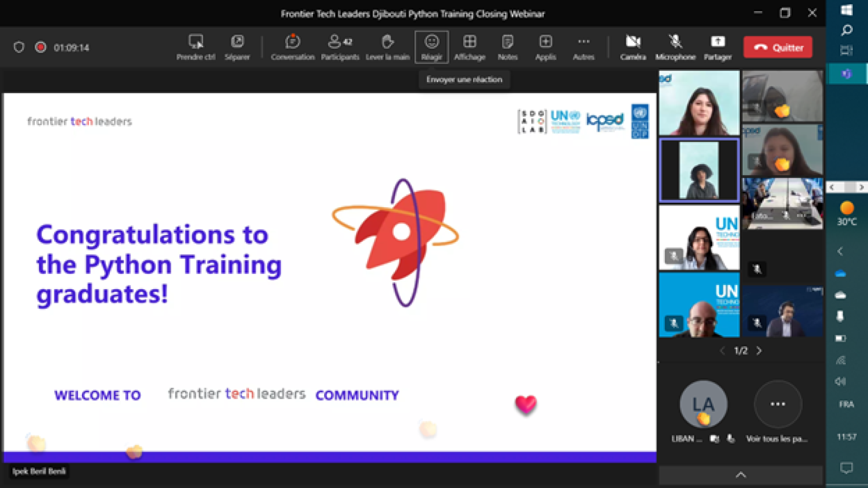Open Voir tous les participants button
The width and height of the screenshot is (868, 488).
click(x=778, y=404)
